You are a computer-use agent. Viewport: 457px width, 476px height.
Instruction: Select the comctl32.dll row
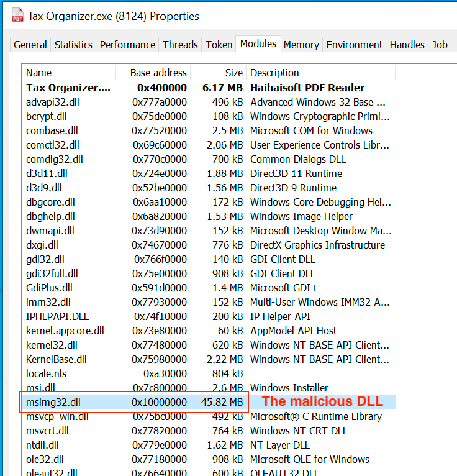pos(209,145)
